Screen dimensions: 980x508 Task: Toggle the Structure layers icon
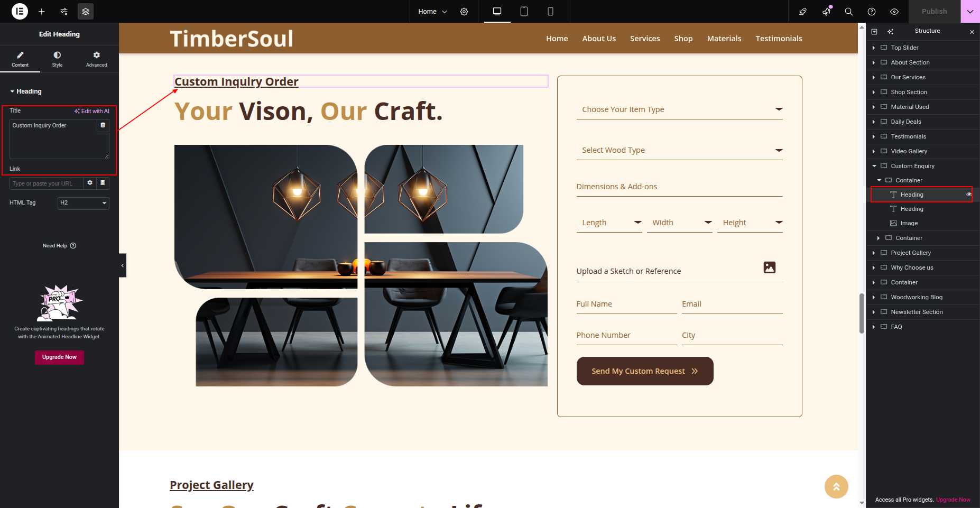86,12
